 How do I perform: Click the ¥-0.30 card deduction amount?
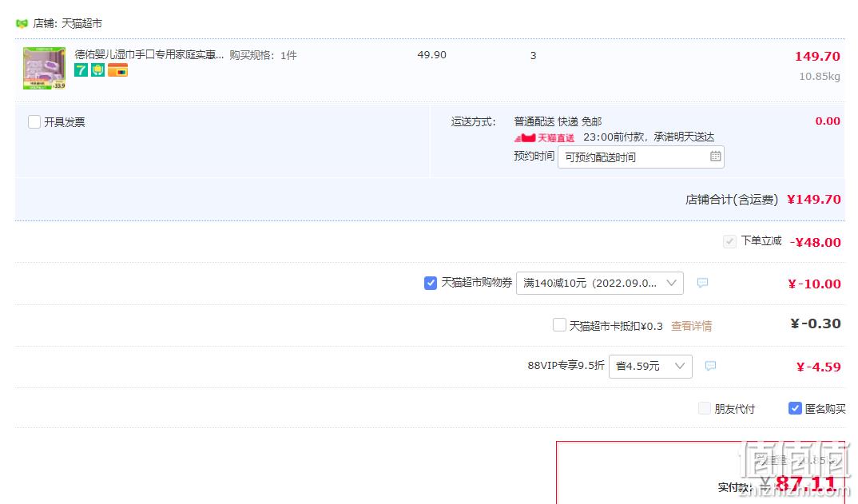(x=816, y=323)
